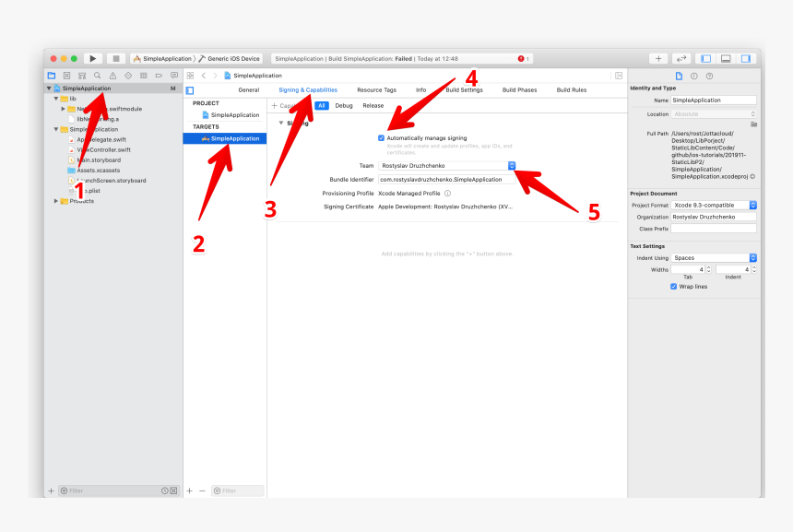Click the add editor icon on right
Screen dimensions: 793x532
[619, 76]
